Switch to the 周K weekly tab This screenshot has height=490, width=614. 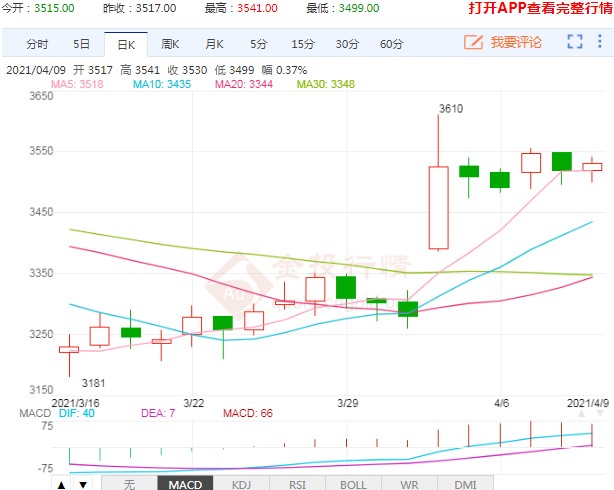coord(170,44)
